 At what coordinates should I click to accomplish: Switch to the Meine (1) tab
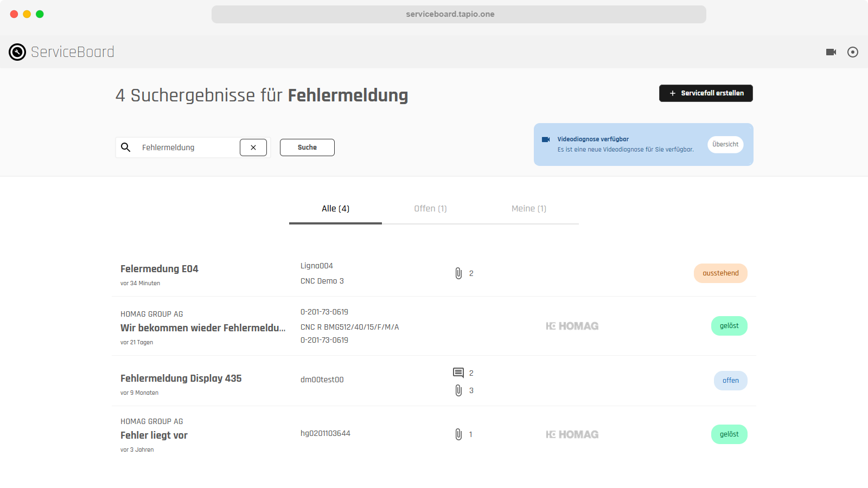coord(528,209)
